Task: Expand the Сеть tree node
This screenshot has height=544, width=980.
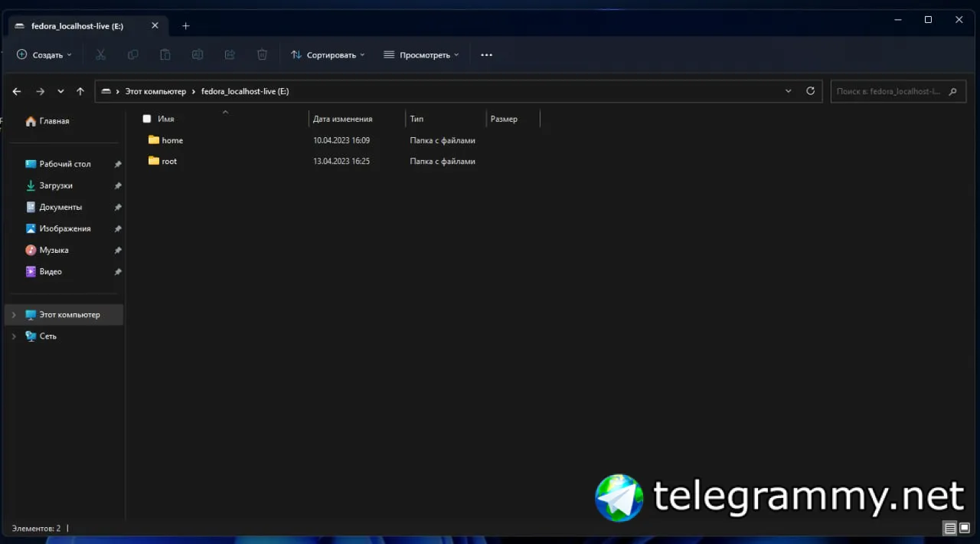Action: (x=13, y=336)
